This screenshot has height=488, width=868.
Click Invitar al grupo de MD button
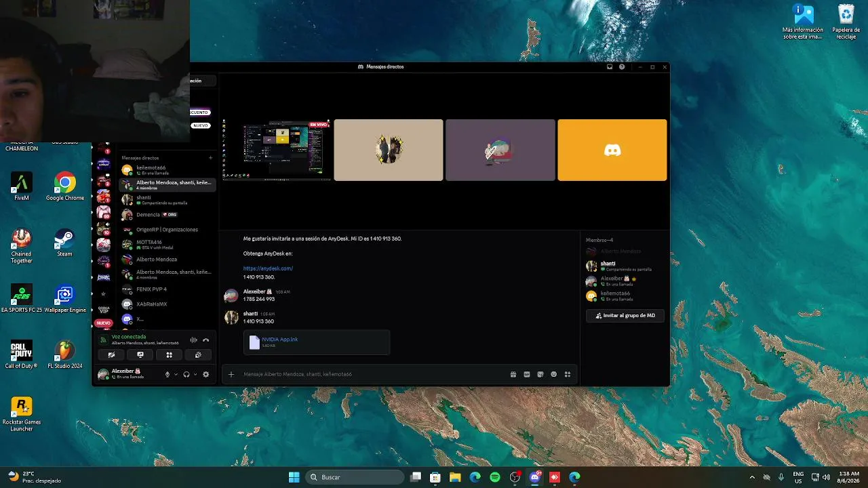coord(625,316)
